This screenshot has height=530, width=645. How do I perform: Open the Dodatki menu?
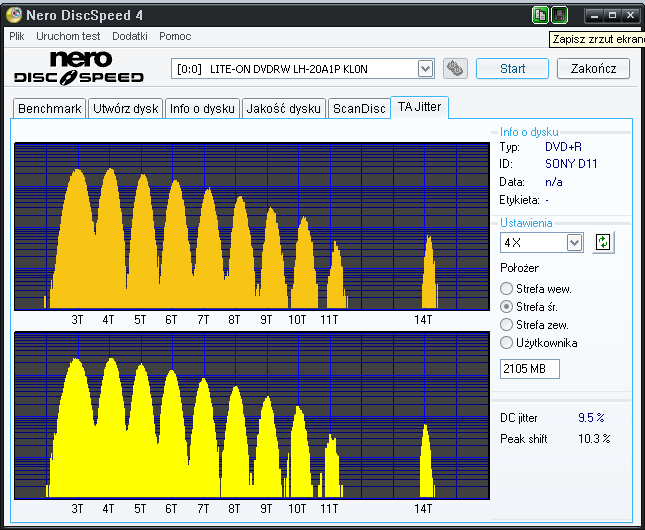pos(130,36)
